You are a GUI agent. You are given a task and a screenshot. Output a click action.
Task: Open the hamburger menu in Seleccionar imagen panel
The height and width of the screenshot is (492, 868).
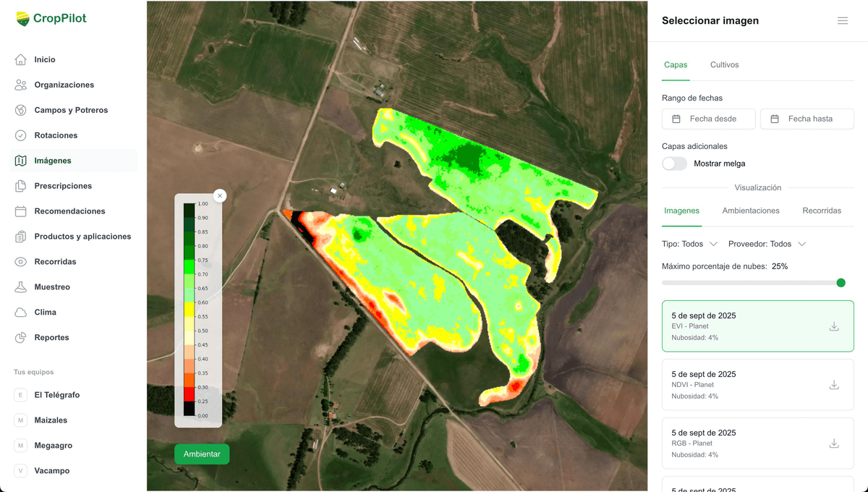pyautogui.click(x=843, y=20)
